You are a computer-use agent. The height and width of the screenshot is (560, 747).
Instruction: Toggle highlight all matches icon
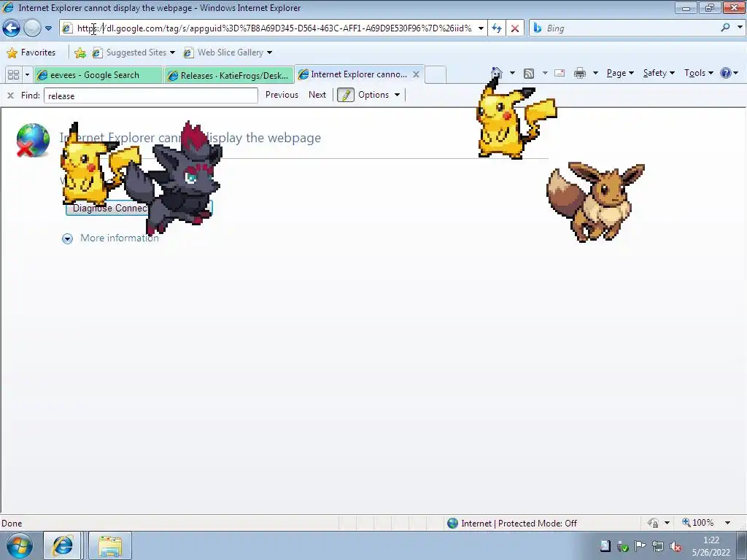pyautogui.click(x=346, y=95)
